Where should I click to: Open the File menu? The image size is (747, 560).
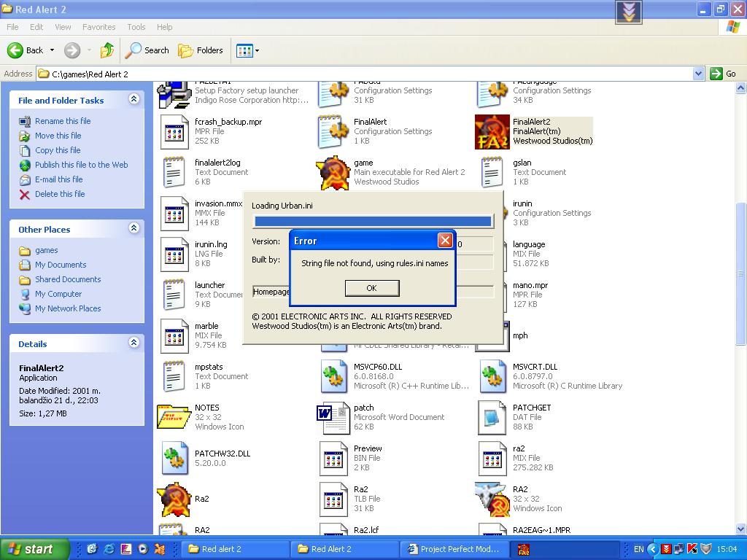coord(13,27)
